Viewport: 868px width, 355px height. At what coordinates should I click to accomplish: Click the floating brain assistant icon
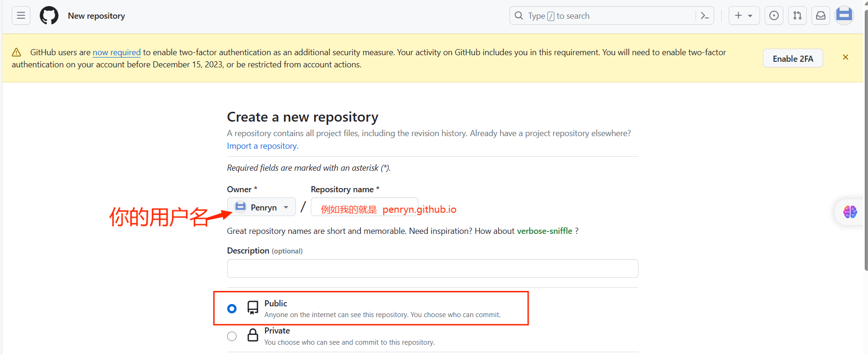[x=850, y=212]
